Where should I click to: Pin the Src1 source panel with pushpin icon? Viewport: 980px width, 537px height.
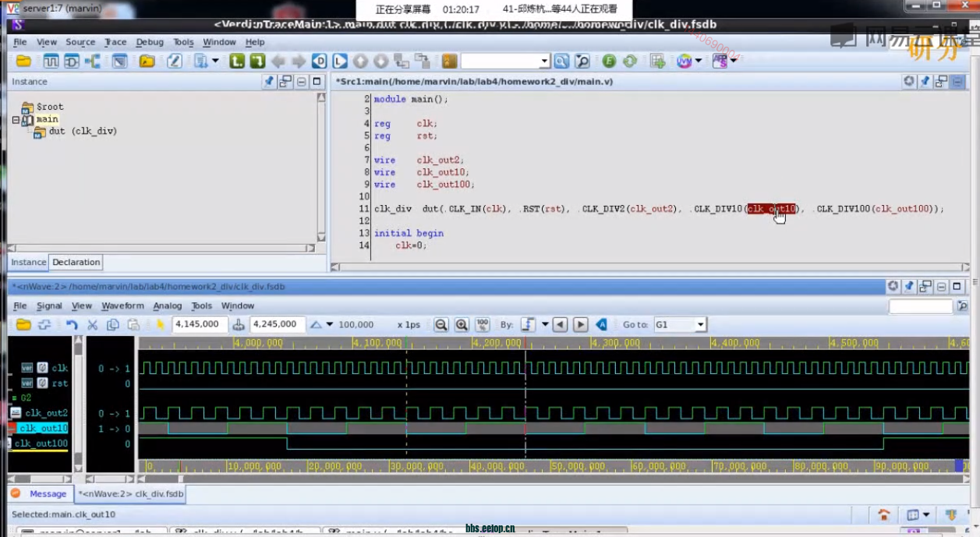pyautogui.click(x=925, y=81)
